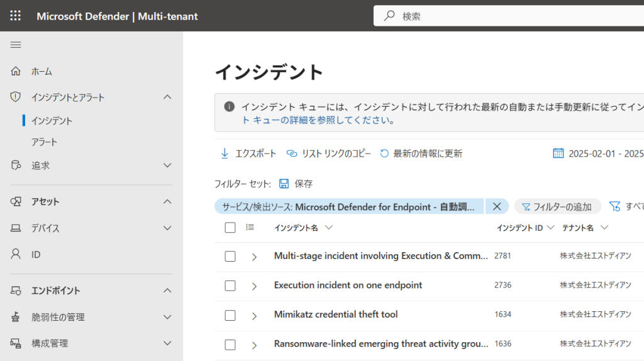Image resolution: width=644 pixels, height=361 pixels.
Task: Click the reset-all-filters funnel icon
Action: point(614,206)
